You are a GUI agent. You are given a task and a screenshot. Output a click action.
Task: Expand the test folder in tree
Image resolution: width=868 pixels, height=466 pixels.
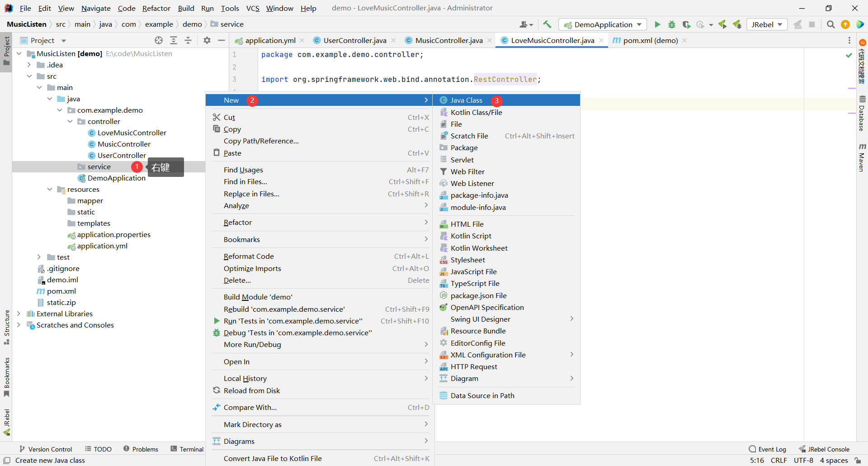[x=39, y=257]
